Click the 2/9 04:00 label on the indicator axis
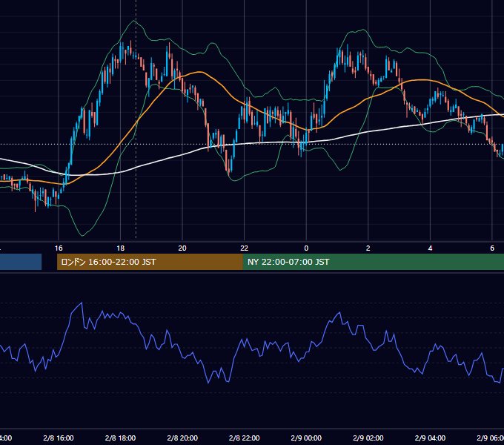The height and width of the screenshot is (445, 504). tap(430, 438)
